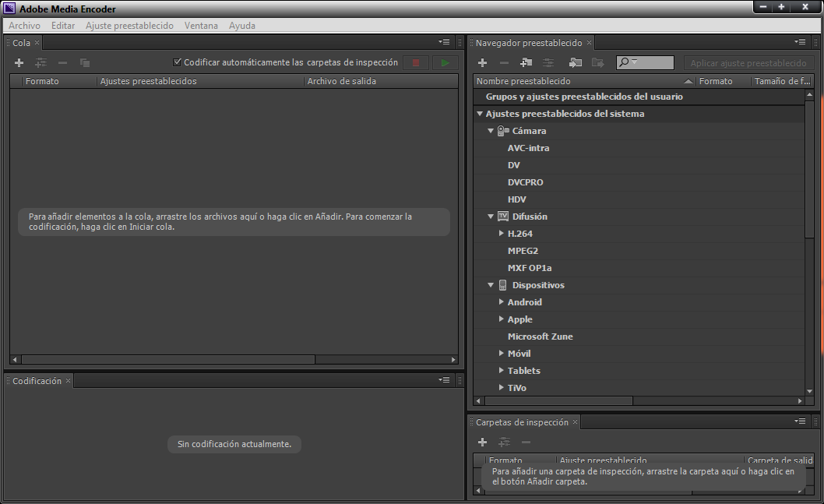Export presets folder icon

597,62
